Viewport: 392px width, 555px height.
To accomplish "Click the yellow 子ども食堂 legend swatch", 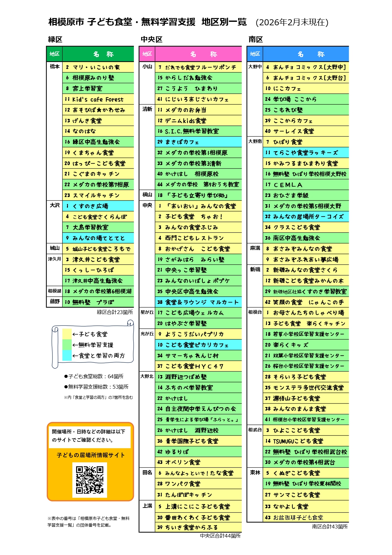I will 67,334.
